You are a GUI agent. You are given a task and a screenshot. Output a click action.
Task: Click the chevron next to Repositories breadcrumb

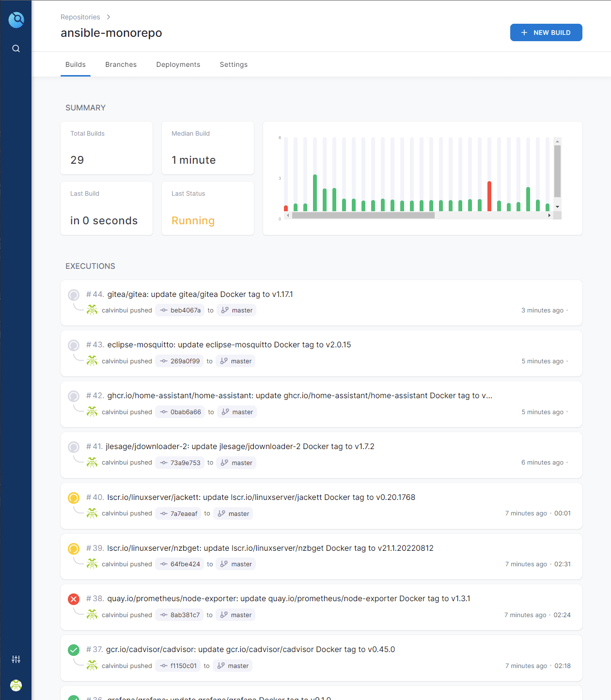point(108,16)
